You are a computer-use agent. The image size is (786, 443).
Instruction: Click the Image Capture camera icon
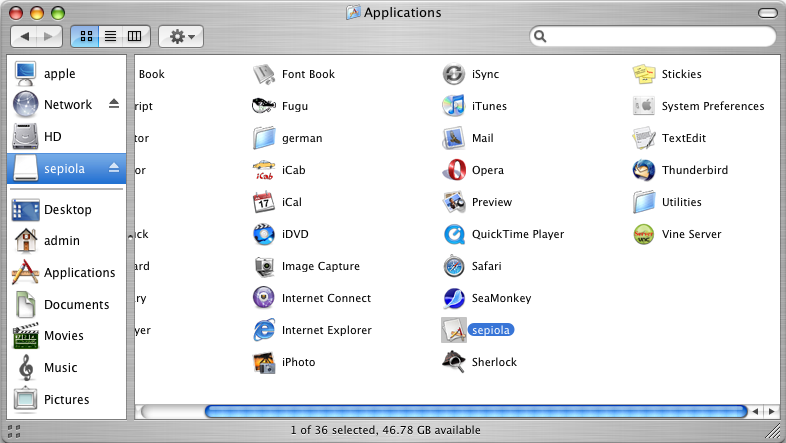click(x=264, y=266)
